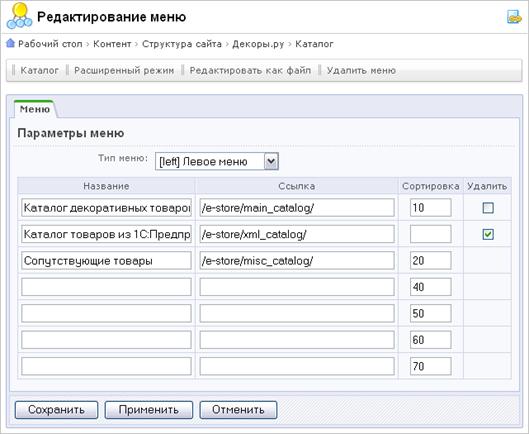Click the Отменить button
This screenshot has height=434, width=529.
238,410
